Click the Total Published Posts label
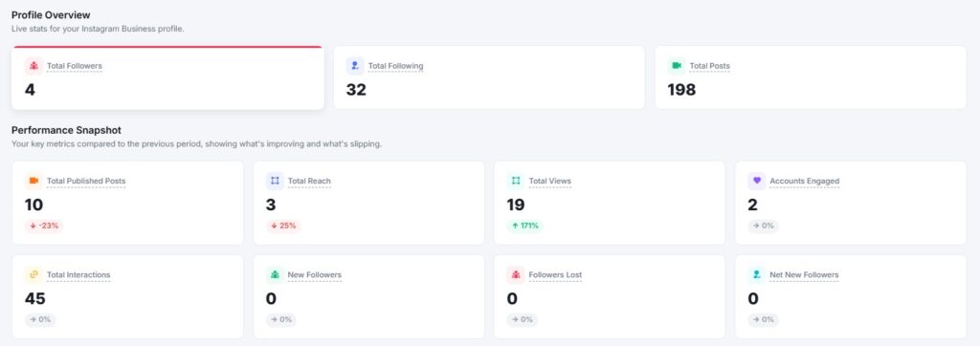This screenshot has width=980, height=346. point(86,181)
